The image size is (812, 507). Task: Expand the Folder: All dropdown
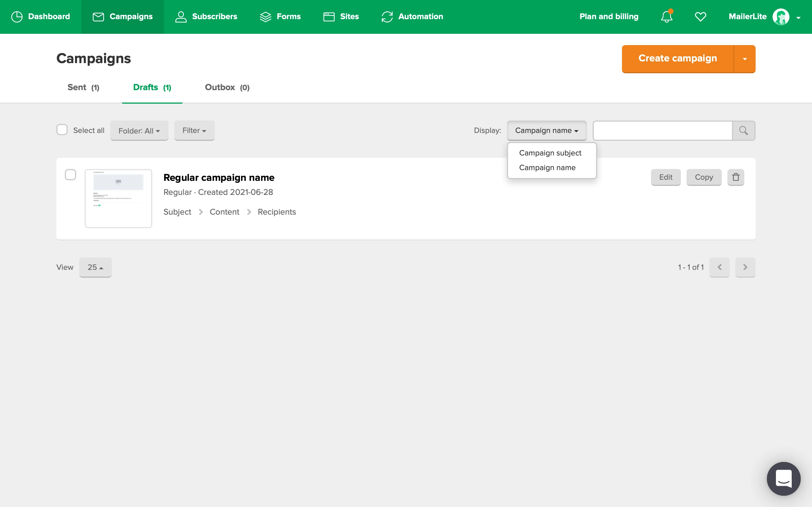(x=139, y=131)
